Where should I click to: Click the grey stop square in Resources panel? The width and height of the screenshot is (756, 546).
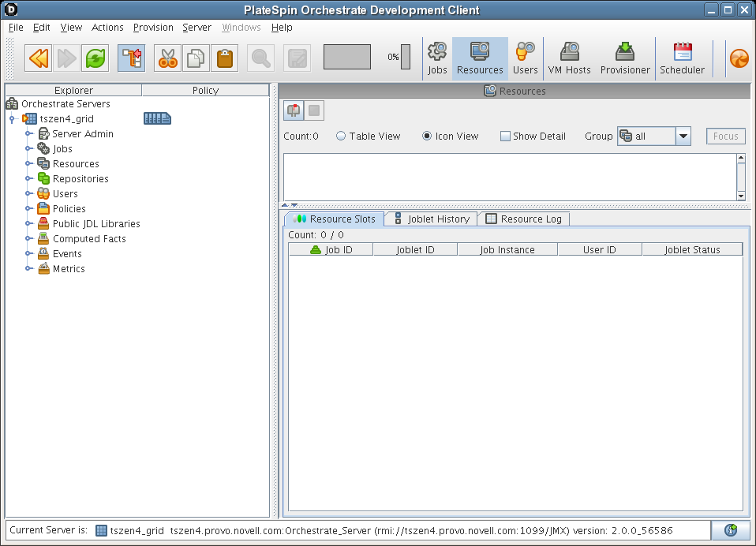coord(314,110)
